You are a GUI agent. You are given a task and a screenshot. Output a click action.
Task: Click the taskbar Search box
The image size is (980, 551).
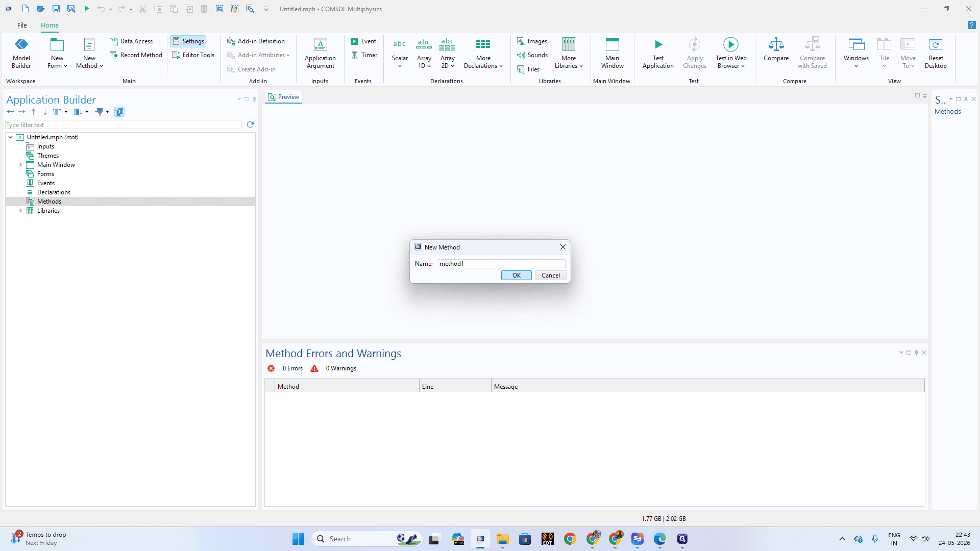point(366,539)
